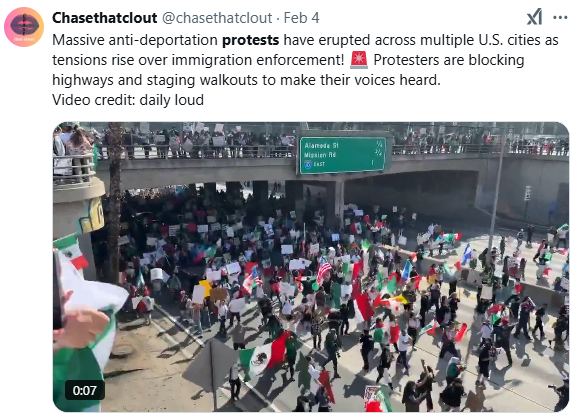Click the Massive anti-deportation opening text
This screenshot has height=420, width=581.
135,40
